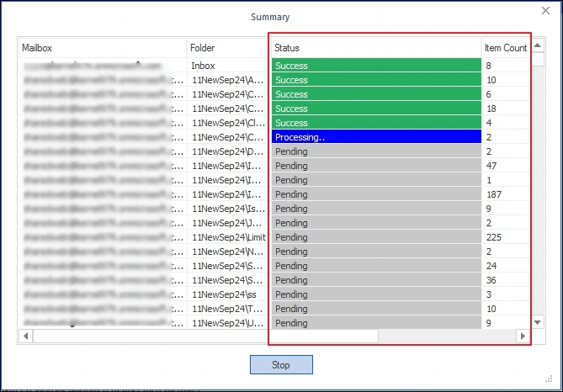Click the dialog resize grip corner
The width and height of the screenshot is (563, 392).
[549, 379]
